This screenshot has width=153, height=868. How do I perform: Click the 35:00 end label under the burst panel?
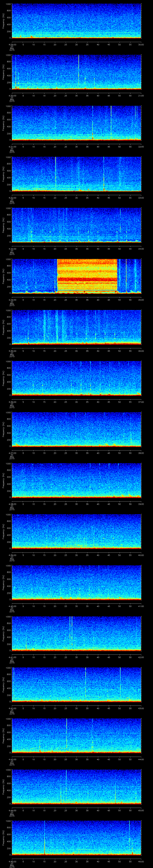pos(141,300)
